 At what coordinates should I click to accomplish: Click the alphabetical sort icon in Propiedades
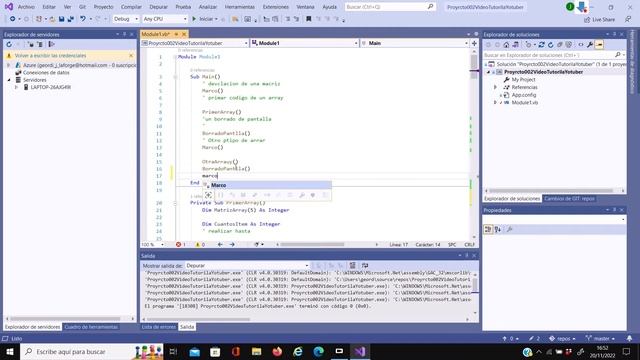498,229
